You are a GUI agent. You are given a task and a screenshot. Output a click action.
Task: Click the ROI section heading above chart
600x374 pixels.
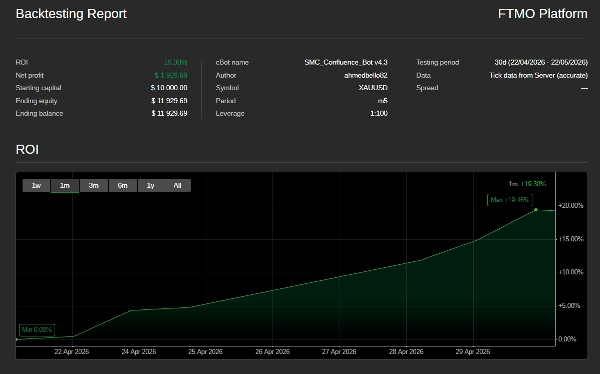(x=27, y=149)
